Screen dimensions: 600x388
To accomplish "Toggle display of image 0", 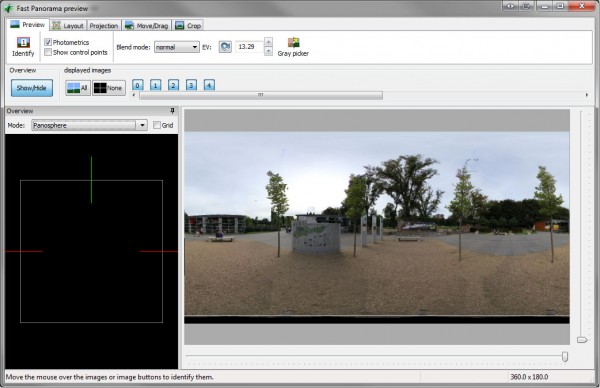I will click(x=137, y=85).
